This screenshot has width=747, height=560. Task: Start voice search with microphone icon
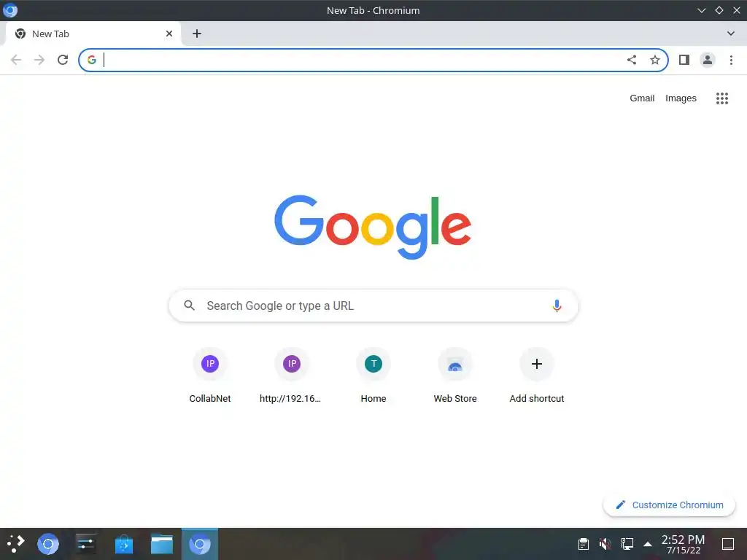(557, 306)
